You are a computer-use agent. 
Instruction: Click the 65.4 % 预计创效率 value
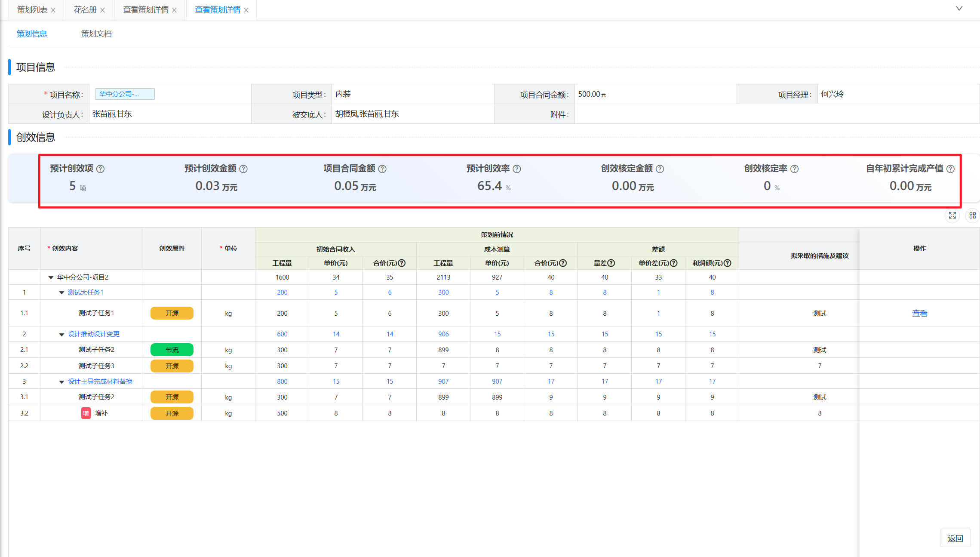point(494,186)
